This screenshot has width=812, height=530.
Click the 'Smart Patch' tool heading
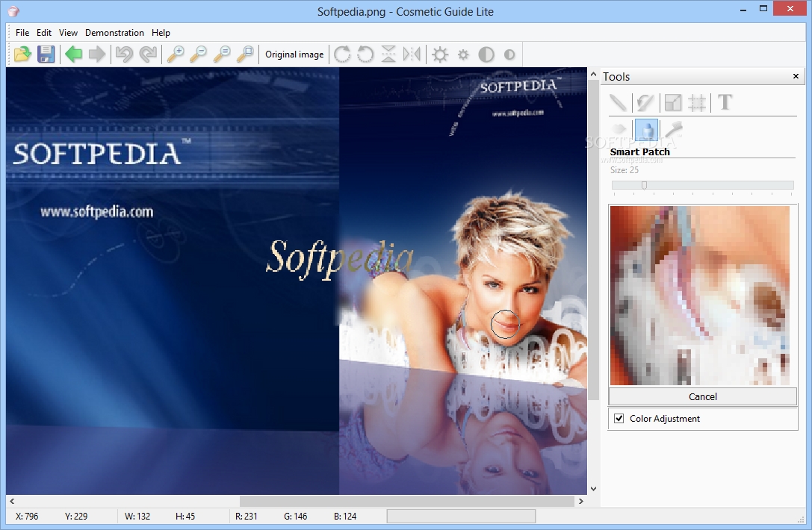coord(640,152)
